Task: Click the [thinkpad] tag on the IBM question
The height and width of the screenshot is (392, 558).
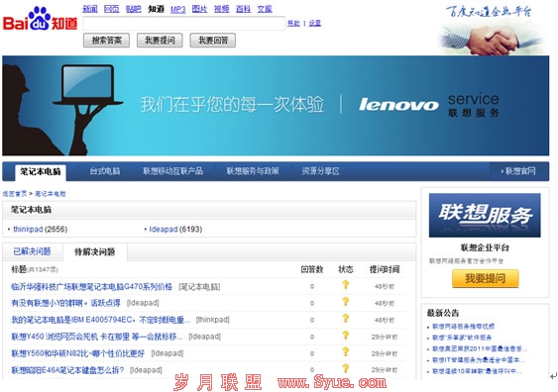Action: pos(212,320)
